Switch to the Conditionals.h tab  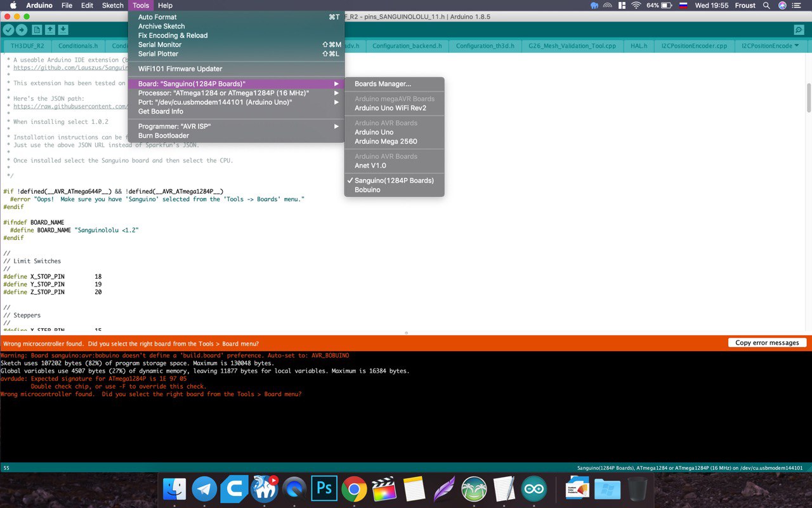click(x=78, y=46)
